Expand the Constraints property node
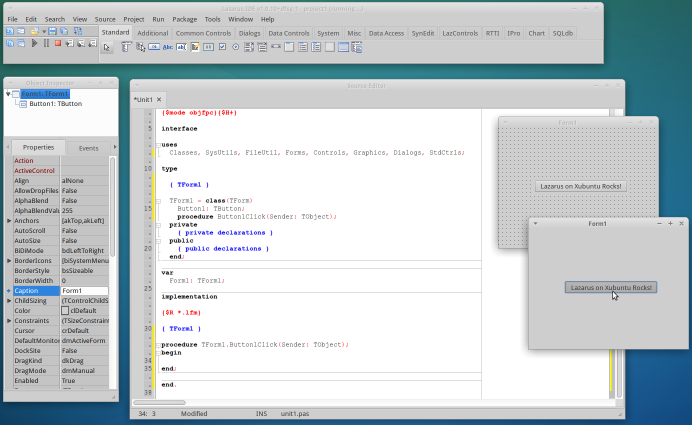The image size is (692, 425). pos(9,320)
